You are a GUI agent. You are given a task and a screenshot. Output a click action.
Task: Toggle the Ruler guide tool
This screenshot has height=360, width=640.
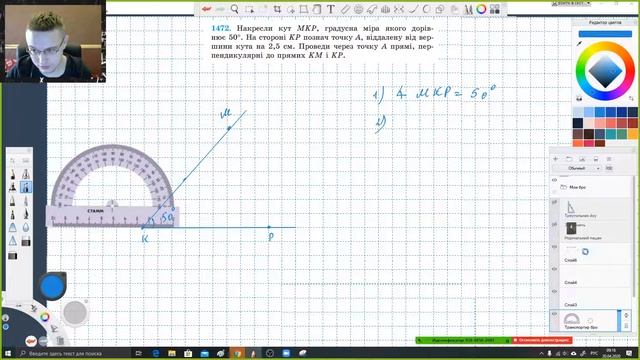345,9
